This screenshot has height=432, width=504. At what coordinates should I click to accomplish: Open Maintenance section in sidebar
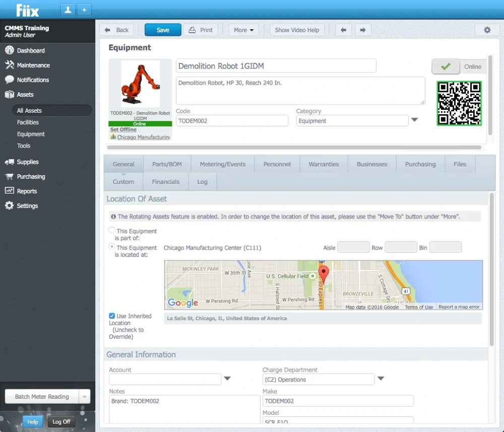pyautogui.click(x=33, y=65)
